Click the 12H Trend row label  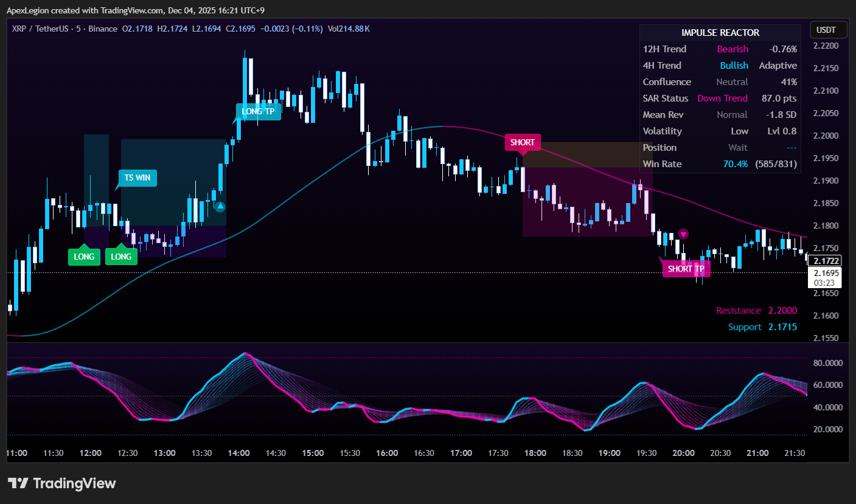pos(664,49)
